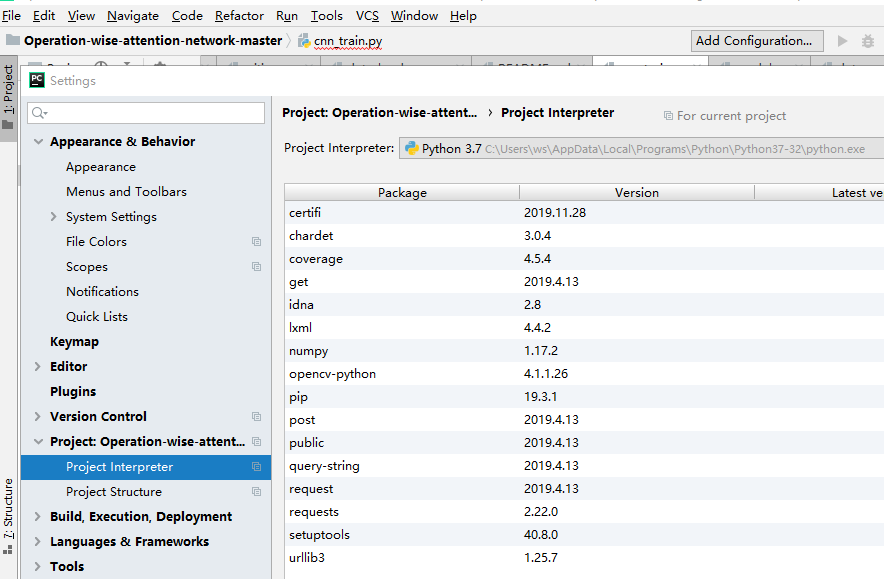This screenshot has height=579, width=884.
Task: Expand the Editor settings section
Action: [38, 366]
